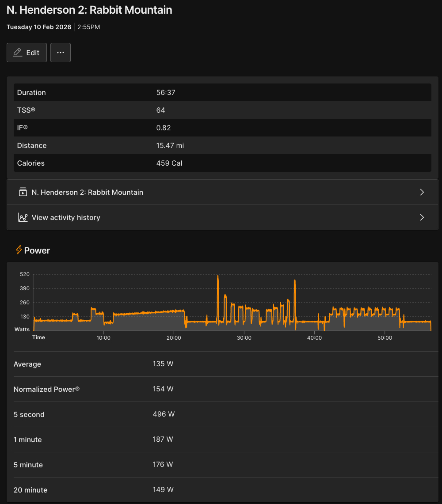Open View activity history link
The image size is (442, 504).
coord(66,217)
